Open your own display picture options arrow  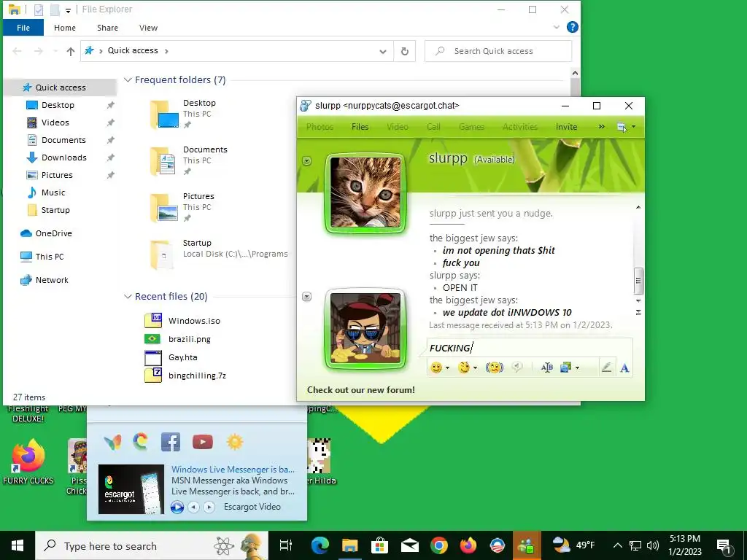tap(307, 297)
